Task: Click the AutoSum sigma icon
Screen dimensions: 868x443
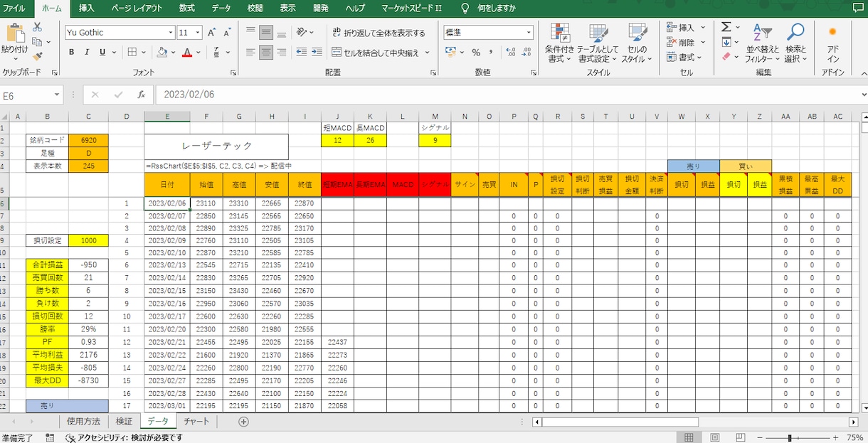Action: coord(726,27)
